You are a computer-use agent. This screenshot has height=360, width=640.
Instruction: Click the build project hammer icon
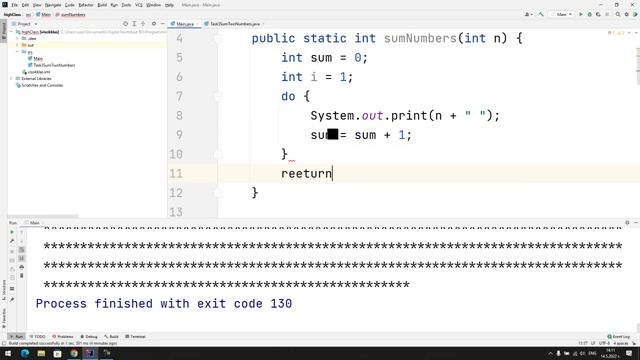point(541,14)
